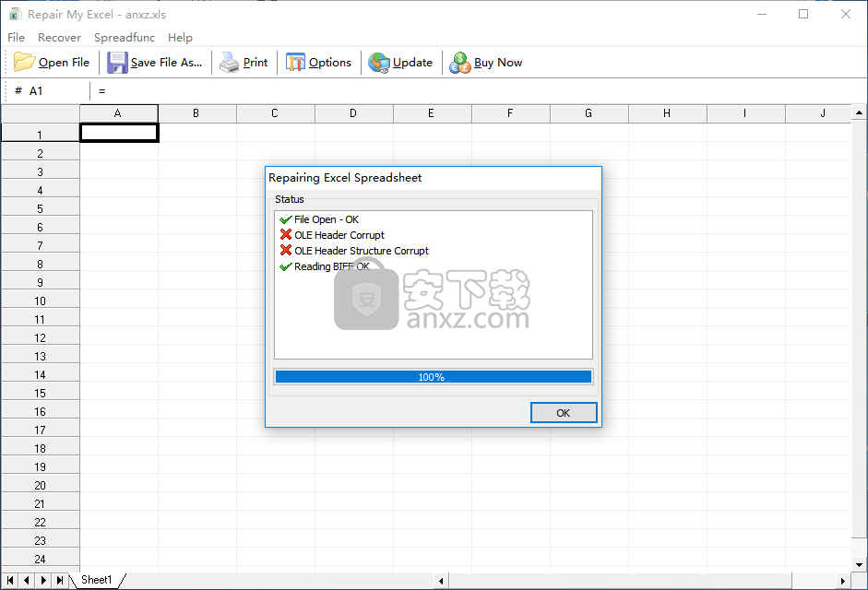Click vertical scrollbar down arrow
The width and height of the screenshot is (868, 590).
pyautogui.click(x=859, y=564)
